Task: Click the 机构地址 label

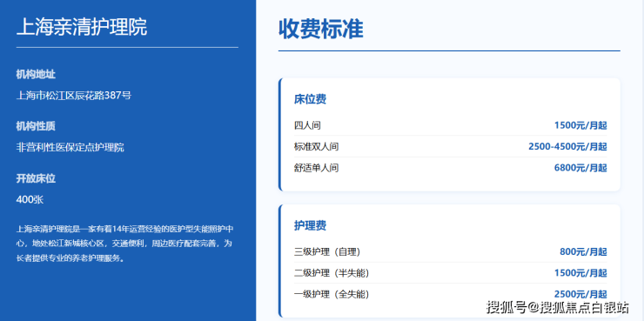Action: click(36, 75)
